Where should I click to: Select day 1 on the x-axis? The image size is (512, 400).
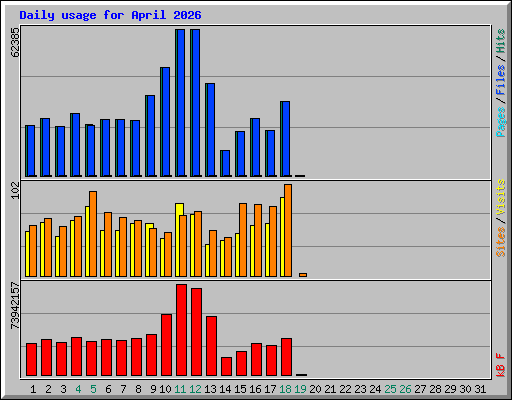pos(33,389)
